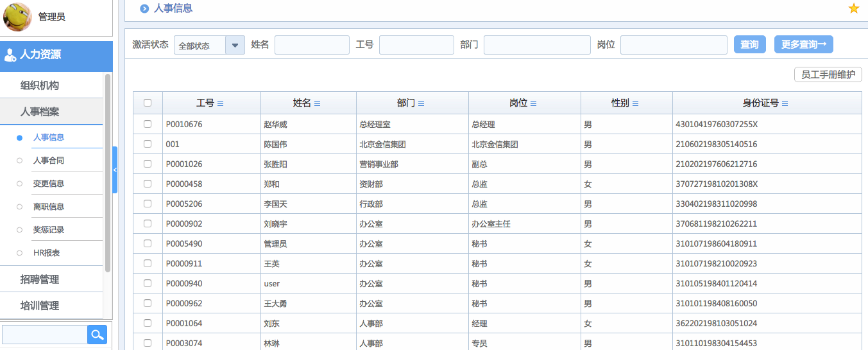Open the 人事合同 menu item
Image resolution: width=868 pixels, height=350 pixels.
pyautogui.click(x=49, y=161)
